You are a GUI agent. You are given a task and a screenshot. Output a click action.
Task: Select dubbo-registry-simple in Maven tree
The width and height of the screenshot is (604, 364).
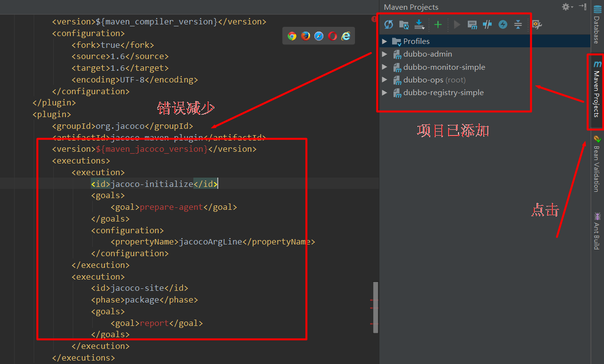tap(485, 92)
